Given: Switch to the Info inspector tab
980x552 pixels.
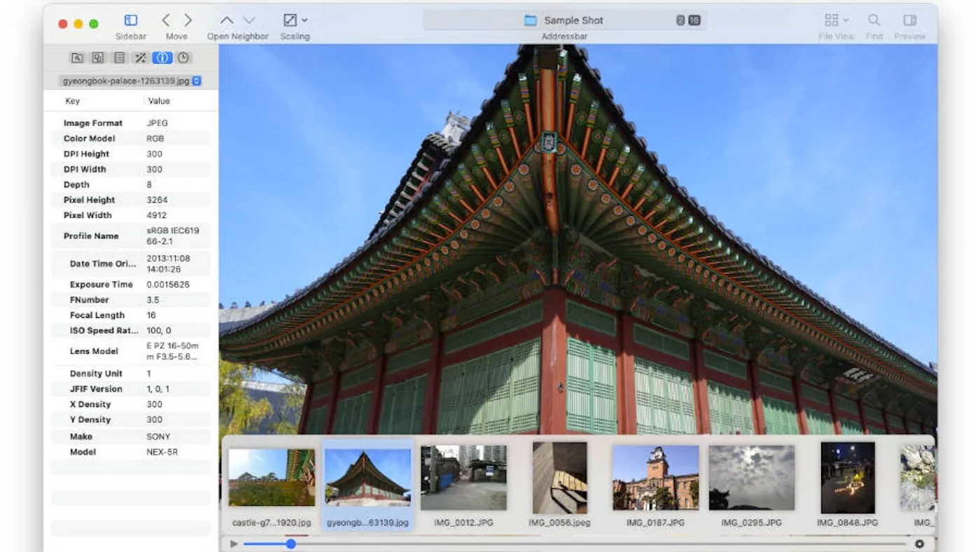Looking at the screenshot, I should tap(162, 57).
